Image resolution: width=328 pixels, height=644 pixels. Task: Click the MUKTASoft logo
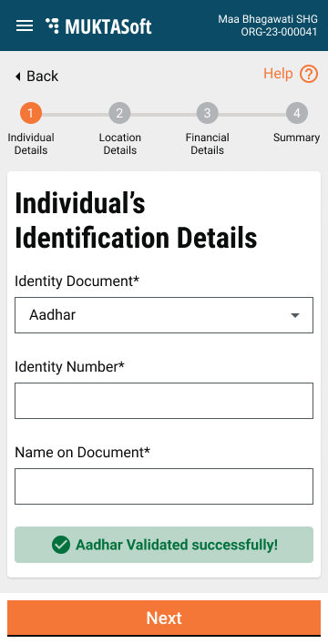(x=98, y=26)
